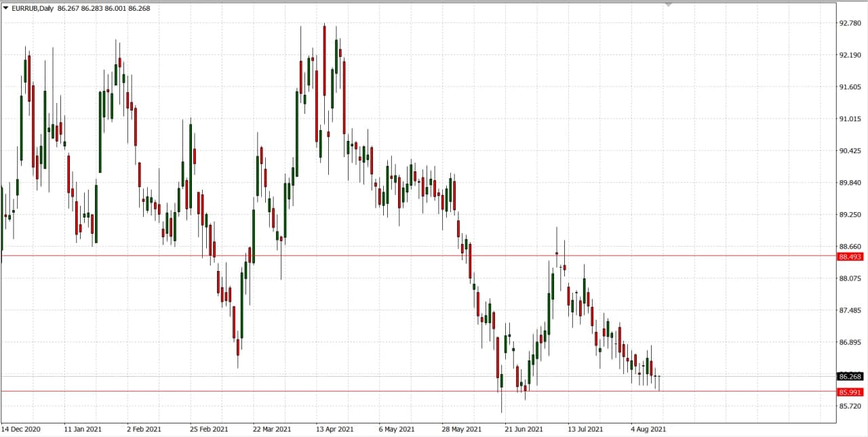Click the 21 Jun 2021 date label
Viewport: 868px width, 437px height.
pyautogui.click(x=524, y=429)
